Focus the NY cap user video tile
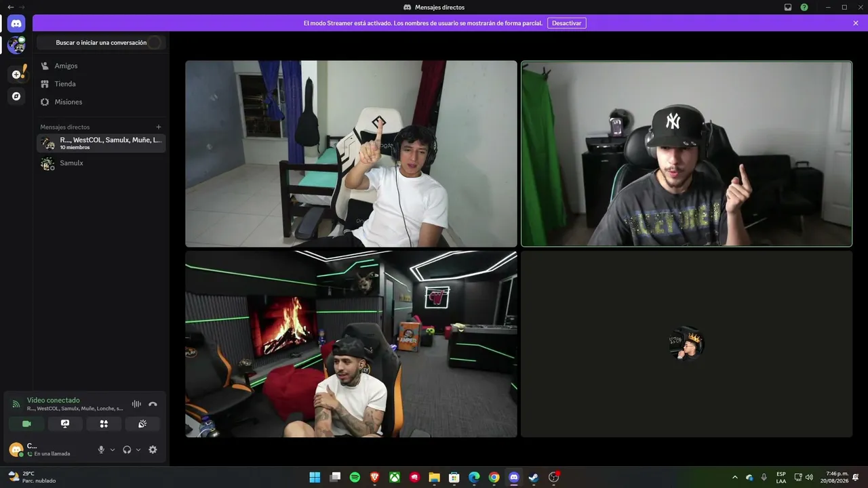The height and width of the screenshot is (488, 868). coord(686,154)
